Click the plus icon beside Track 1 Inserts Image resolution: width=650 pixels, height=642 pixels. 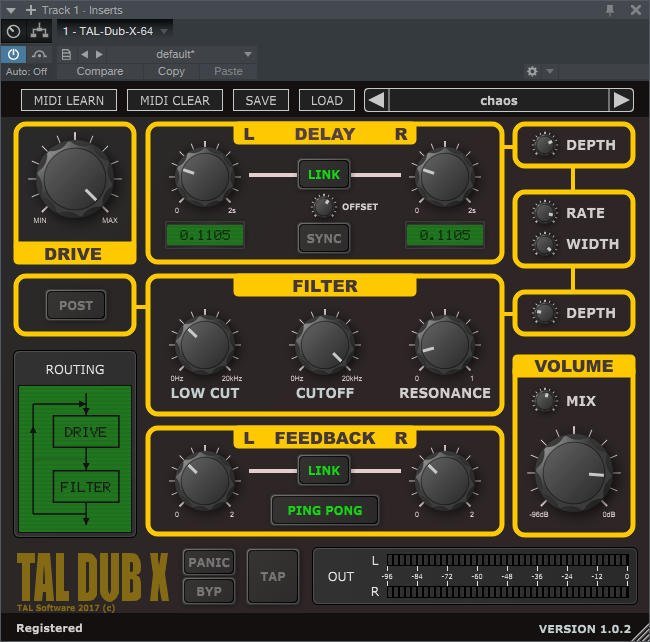pos(31,10)
